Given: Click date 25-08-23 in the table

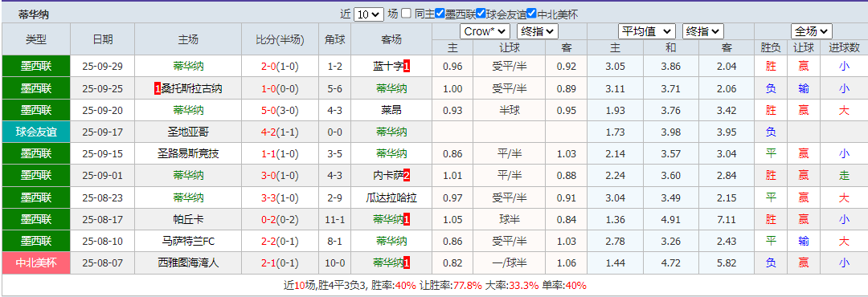Looking at the screenshot, I should click(x=102, y=197).
